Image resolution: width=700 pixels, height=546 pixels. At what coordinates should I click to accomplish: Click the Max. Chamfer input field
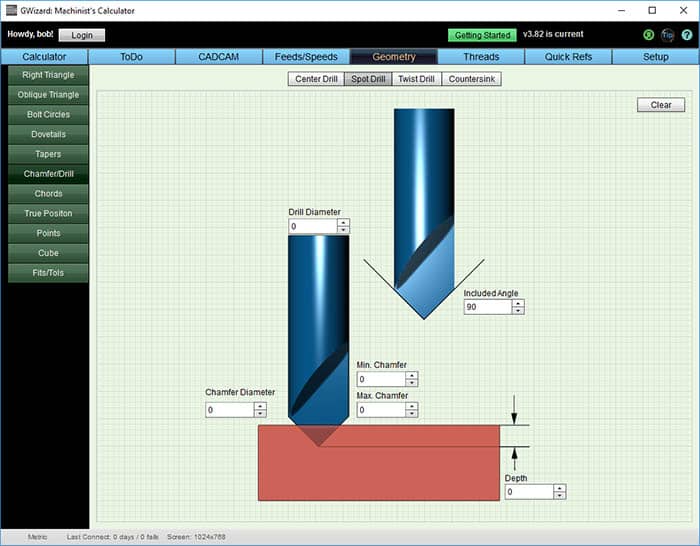tap(381, 410)
